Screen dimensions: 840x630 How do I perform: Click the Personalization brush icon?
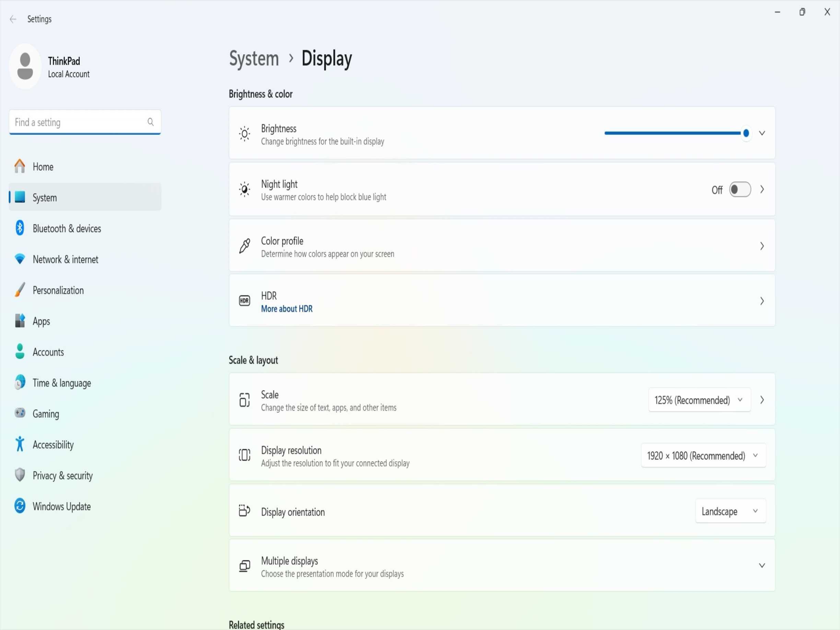[x=20, y=290]
